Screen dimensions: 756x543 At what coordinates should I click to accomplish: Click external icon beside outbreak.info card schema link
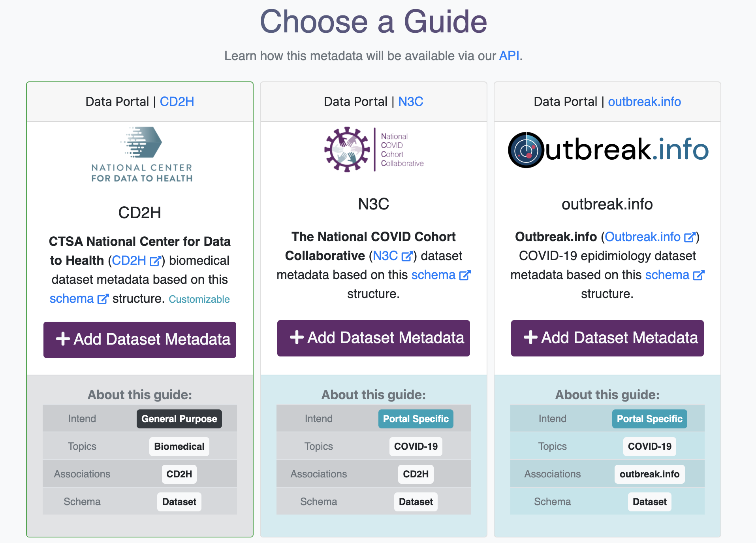tap(698, 275)
